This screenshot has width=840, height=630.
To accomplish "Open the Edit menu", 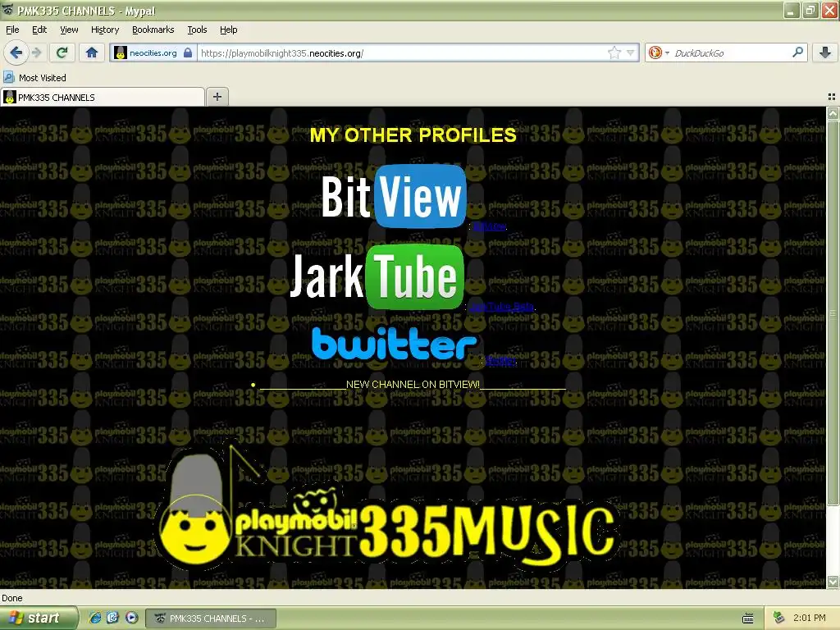I will [x=39, y=30].
